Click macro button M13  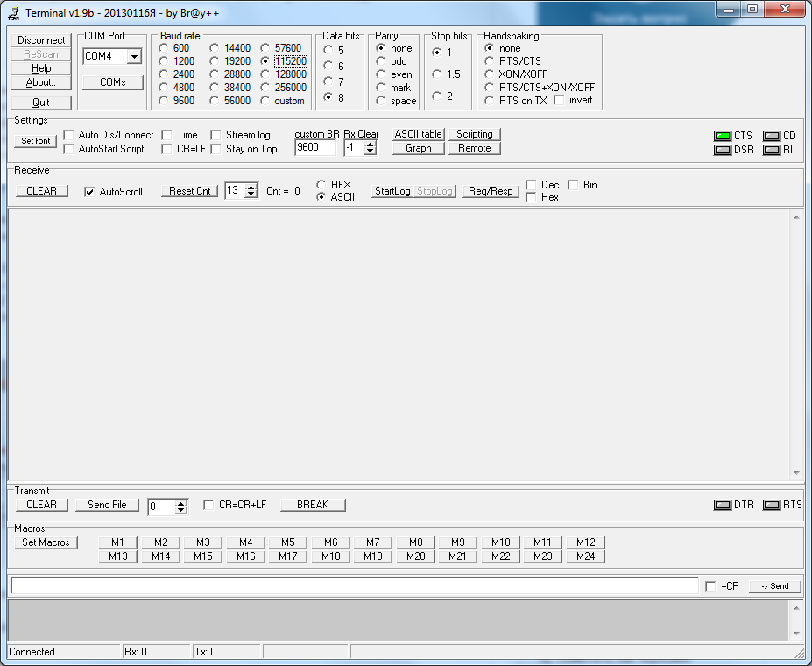[117, 556]
